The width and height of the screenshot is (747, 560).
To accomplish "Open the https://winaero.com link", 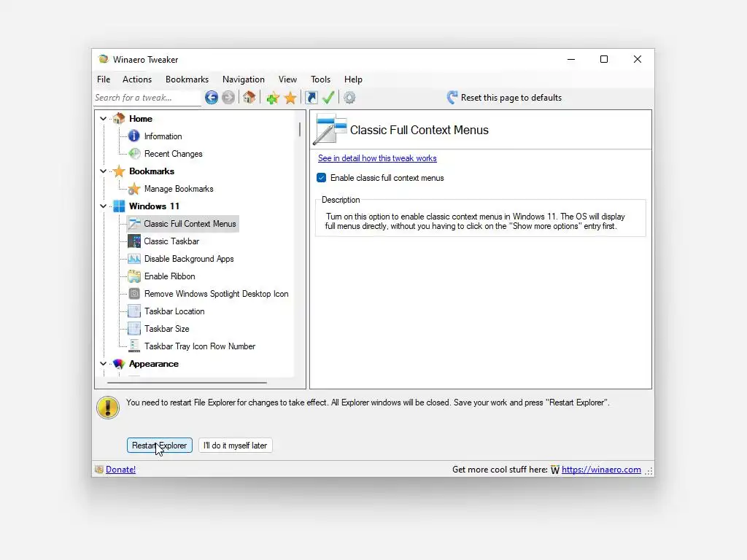I will click(601, 470).
